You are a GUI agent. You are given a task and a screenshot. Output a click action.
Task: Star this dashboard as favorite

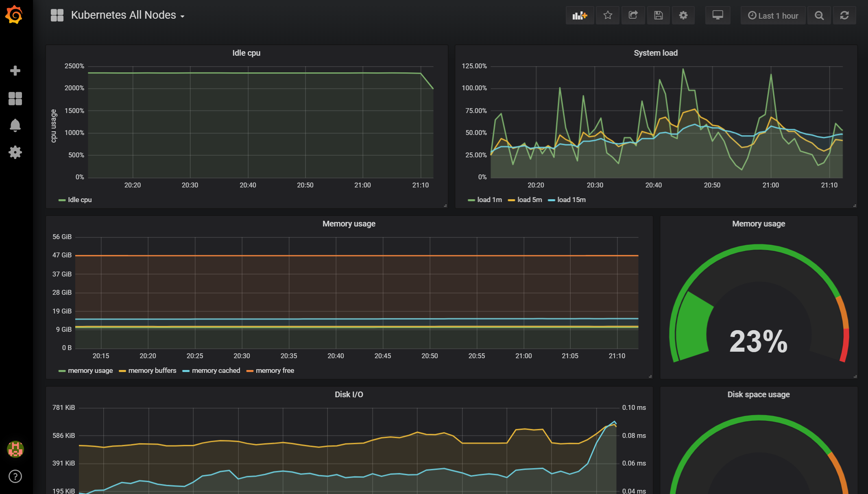[608, 15]
